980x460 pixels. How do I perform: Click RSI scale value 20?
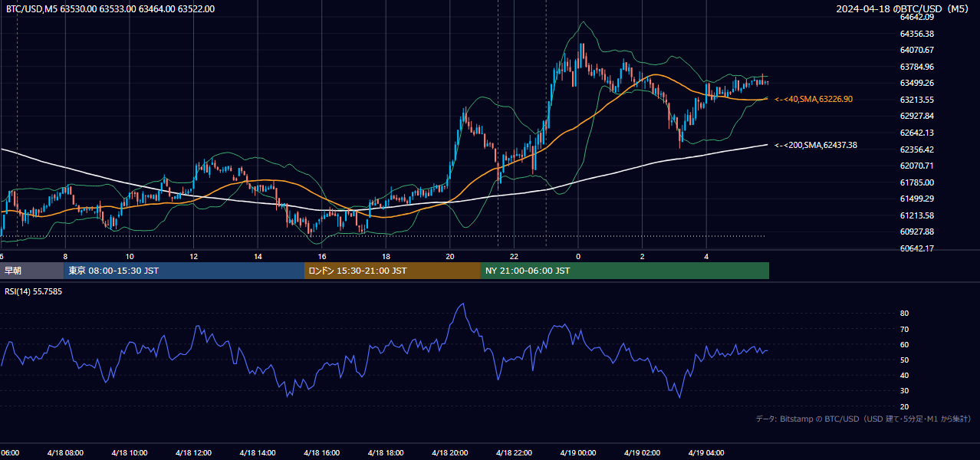click(x=904, y=406)
